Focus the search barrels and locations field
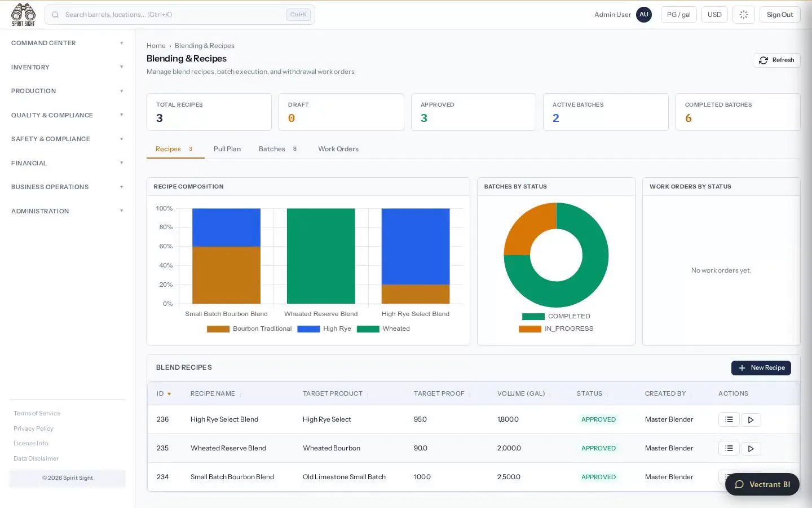812x508 pixels. (180, 15)
